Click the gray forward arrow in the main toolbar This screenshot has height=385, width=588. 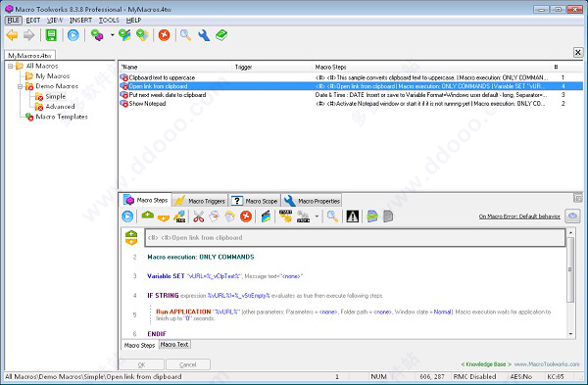pos(28,35)
